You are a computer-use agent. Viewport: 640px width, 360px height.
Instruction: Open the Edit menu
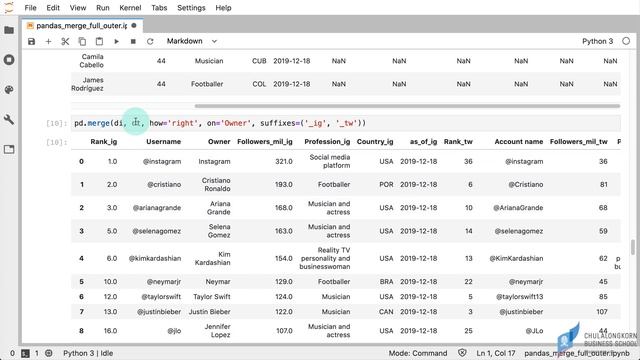pos(53,8)
